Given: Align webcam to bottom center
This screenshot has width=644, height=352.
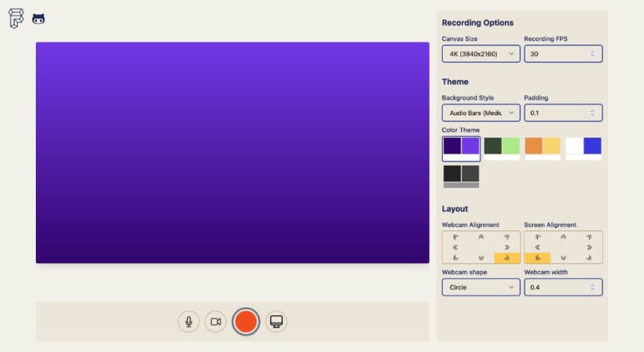Looking at the screenshot, I should click(x=481, y=258).
